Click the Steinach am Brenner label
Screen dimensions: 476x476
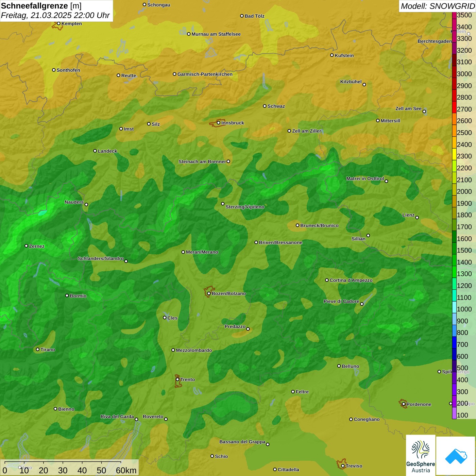[x=202, y=161]
